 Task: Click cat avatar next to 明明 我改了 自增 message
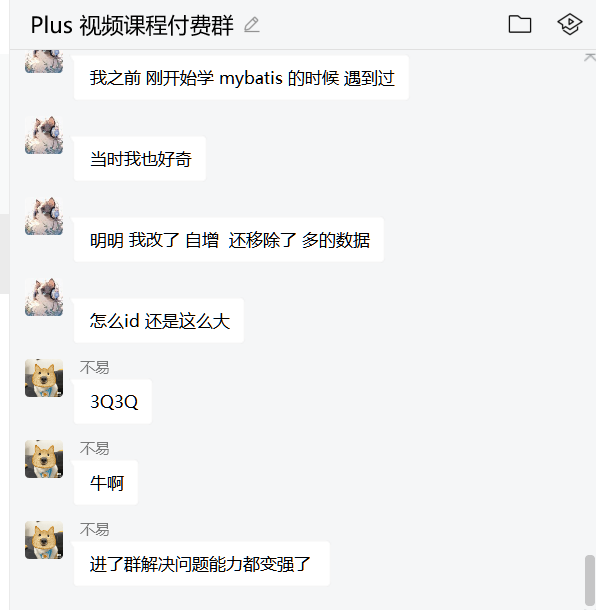pyautogui.click(x=44, y=216)
